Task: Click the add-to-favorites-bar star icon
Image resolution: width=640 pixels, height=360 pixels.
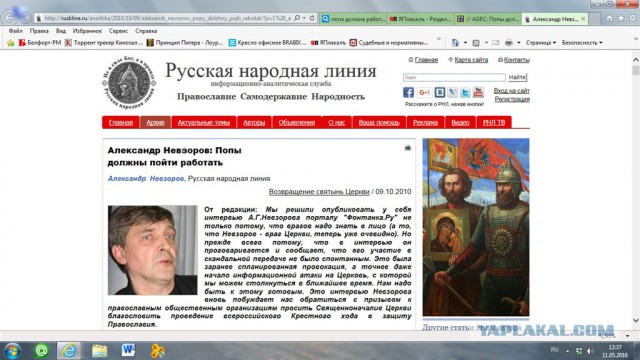Action: tap(11, 42)
